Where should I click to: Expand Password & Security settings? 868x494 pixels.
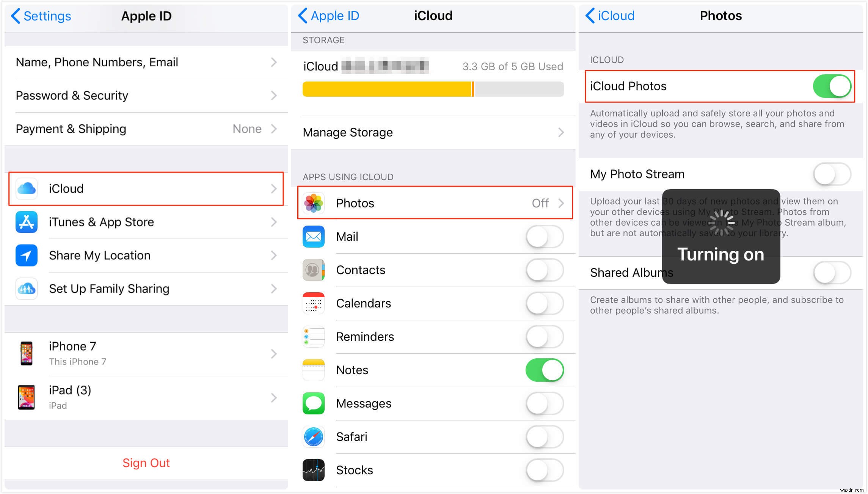[x=143, y=95]
